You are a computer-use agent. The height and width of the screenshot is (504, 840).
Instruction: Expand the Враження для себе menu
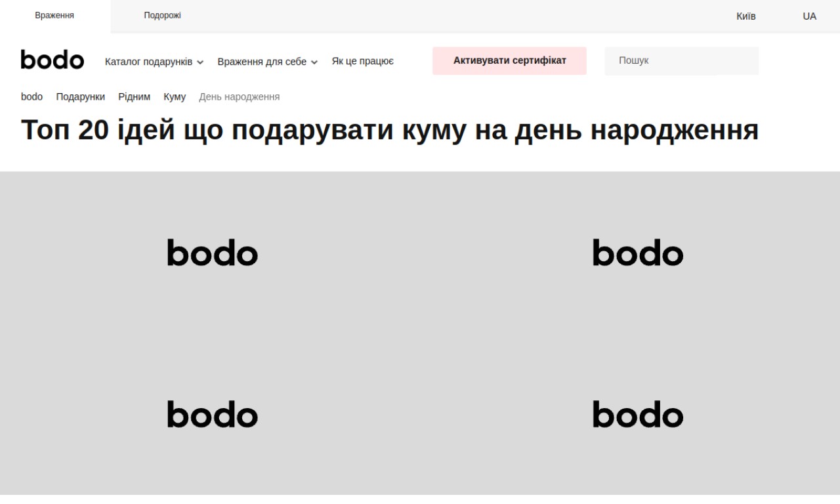[x=268, y=62]
